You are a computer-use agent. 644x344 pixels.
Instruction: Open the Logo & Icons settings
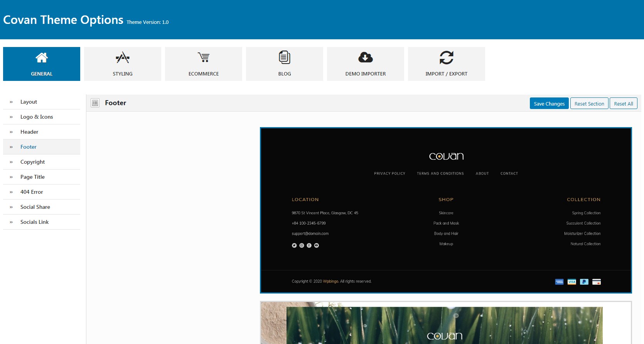click(37, 117)
